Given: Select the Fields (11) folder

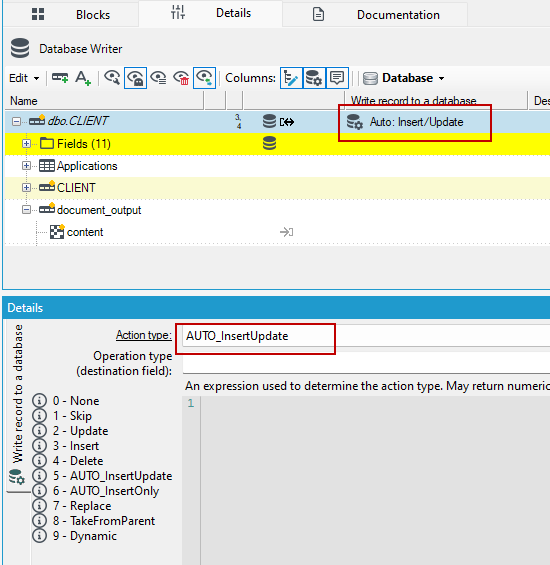Looking at the screenshot, I should [x=75, y=144].
